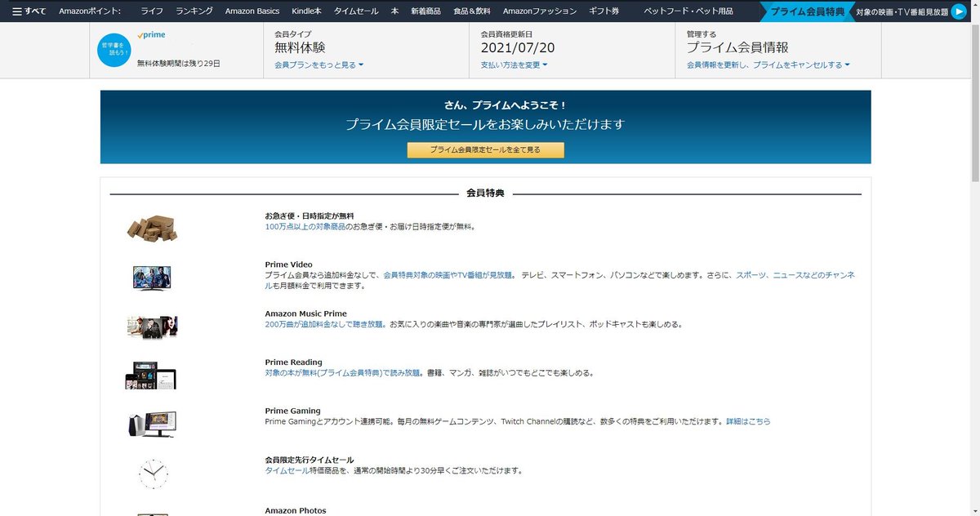The image size is (980, 516).
Task: Open 本 in the navigation bar
Action: click(394, 11)
